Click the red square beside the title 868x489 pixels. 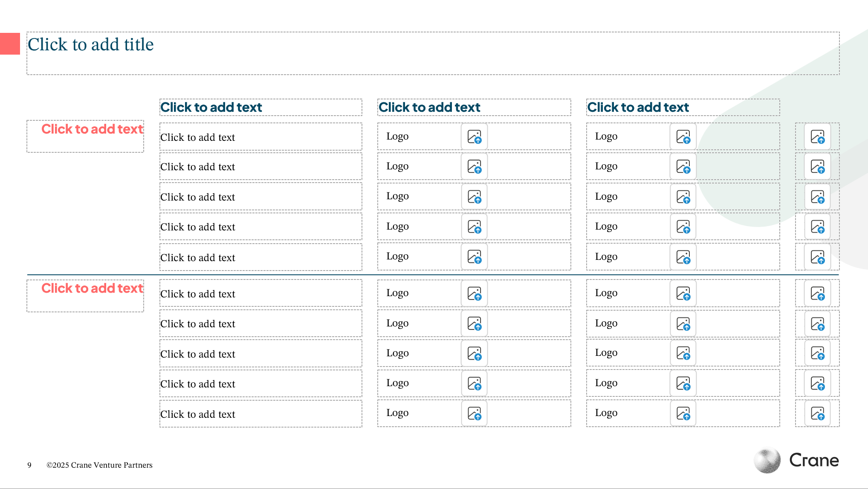pos(10,44)
